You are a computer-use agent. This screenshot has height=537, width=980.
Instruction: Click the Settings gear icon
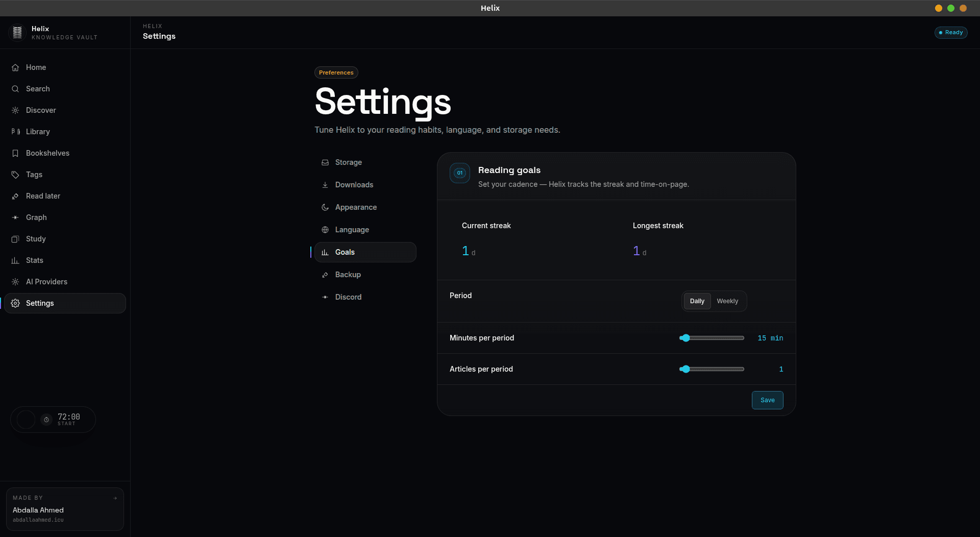pos(15,303)
